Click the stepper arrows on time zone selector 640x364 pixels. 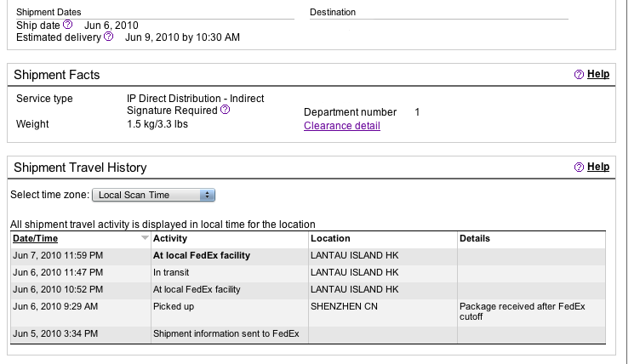click(208, 195)
